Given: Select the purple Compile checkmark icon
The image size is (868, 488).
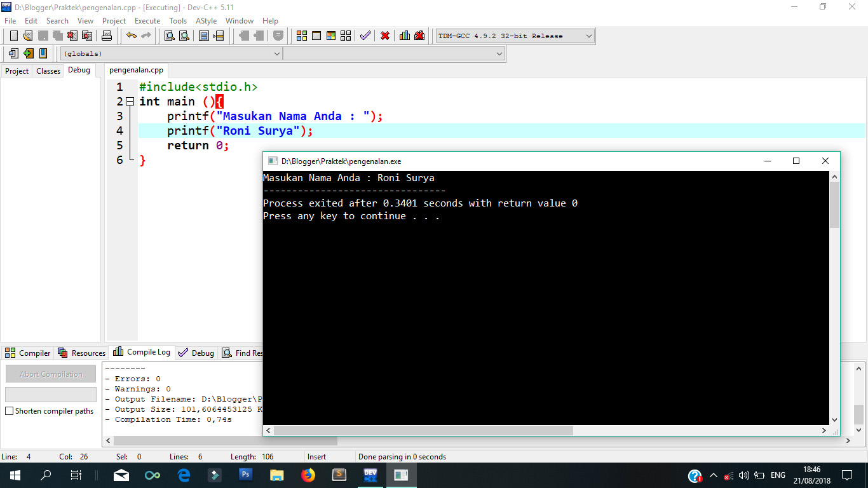Looking at the screenshot, I should 365,36.
